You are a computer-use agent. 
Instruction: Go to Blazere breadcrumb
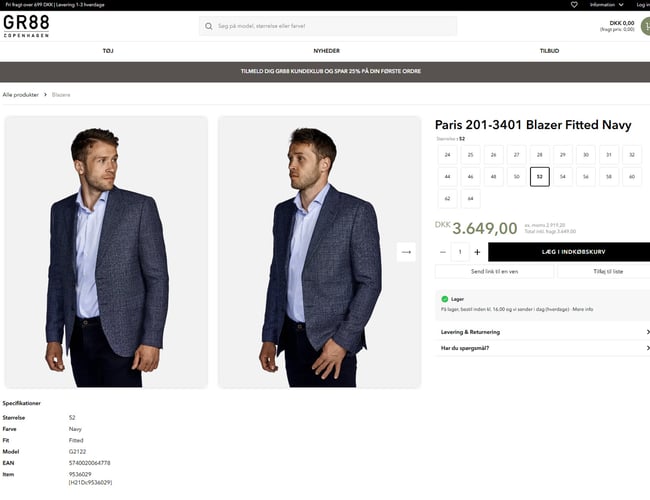(x=61, y=95)
